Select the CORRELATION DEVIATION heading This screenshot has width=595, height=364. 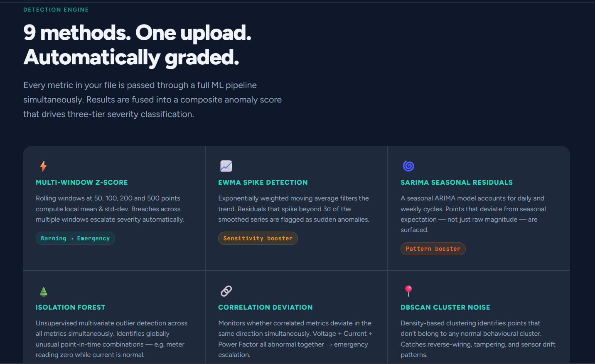(x=266, y=307)
